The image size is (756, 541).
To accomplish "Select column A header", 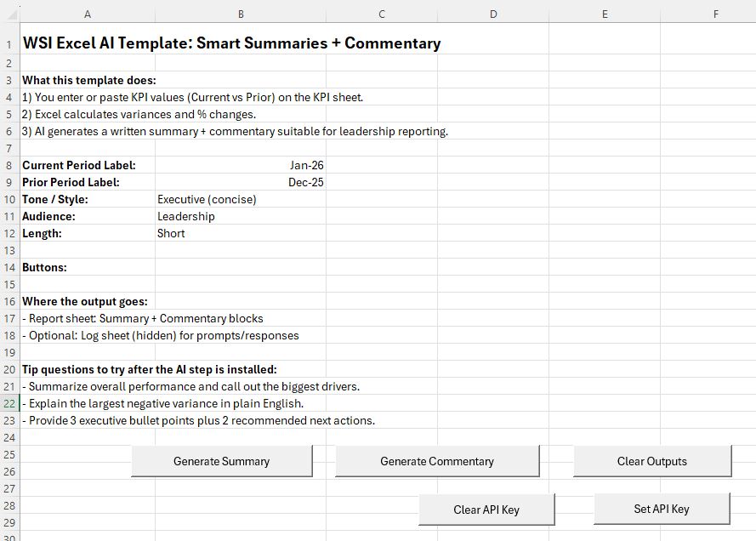I will (x=88, y=14).
